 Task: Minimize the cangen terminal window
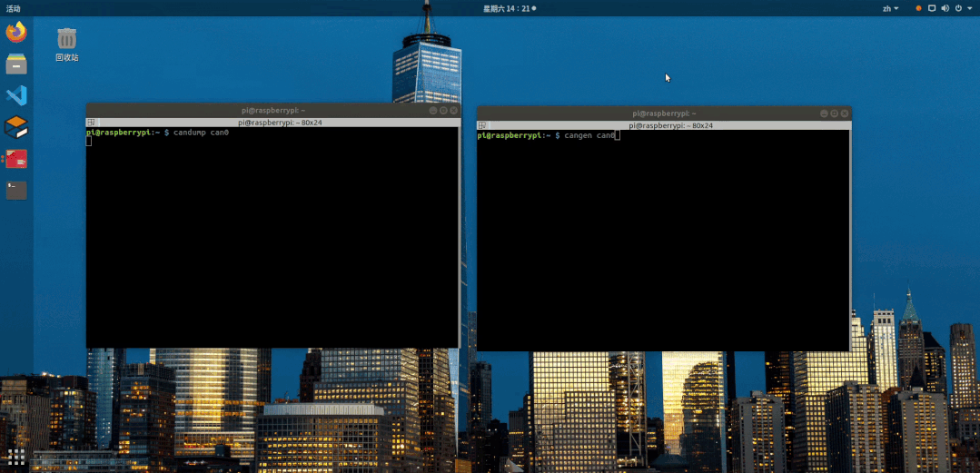824,113
